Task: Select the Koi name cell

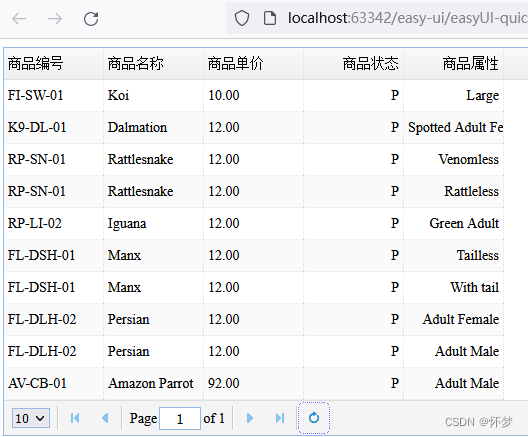Action: 154,95
